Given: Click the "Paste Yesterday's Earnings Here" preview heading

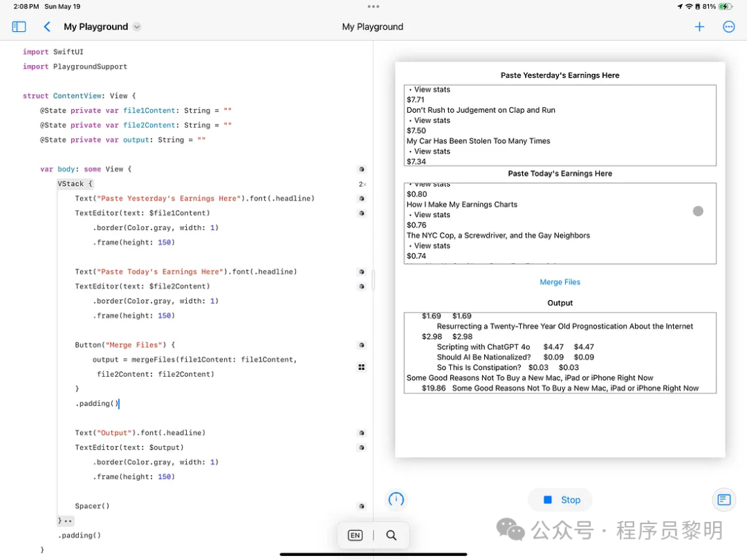Looking at the screenshot, I should coord(560,75).
